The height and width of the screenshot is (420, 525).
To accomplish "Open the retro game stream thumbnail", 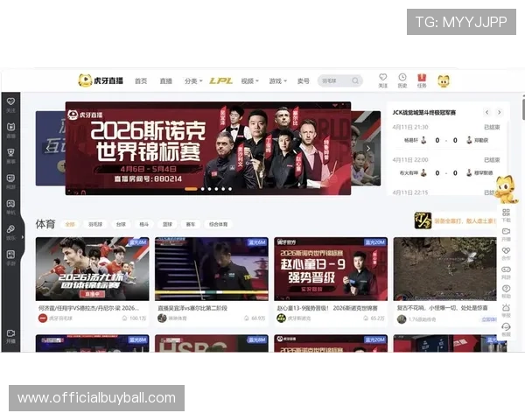I will pos(445,269).
